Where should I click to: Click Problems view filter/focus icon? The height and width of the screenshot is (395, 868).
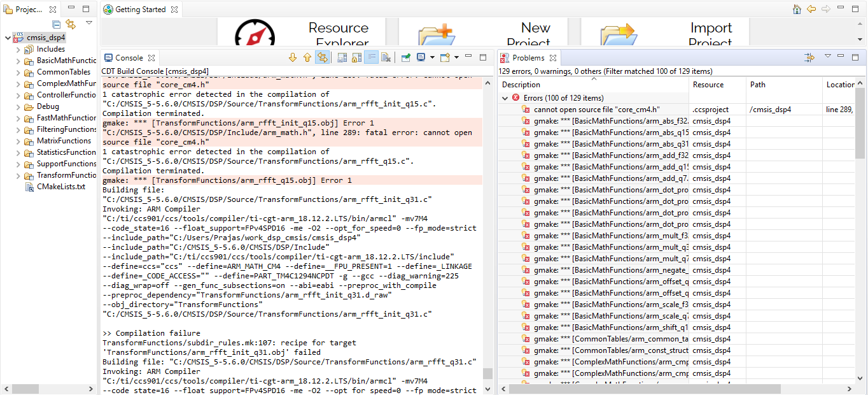click(x=809, y=57)
